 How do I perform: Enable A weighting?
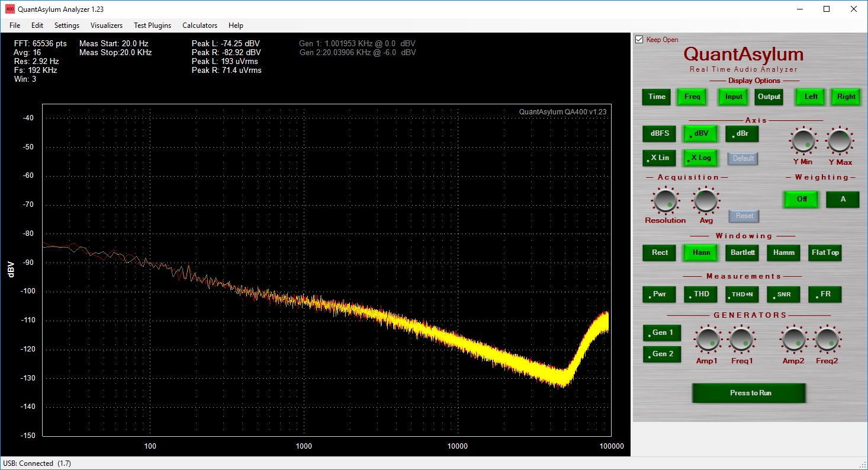click(x=843, y=199)
